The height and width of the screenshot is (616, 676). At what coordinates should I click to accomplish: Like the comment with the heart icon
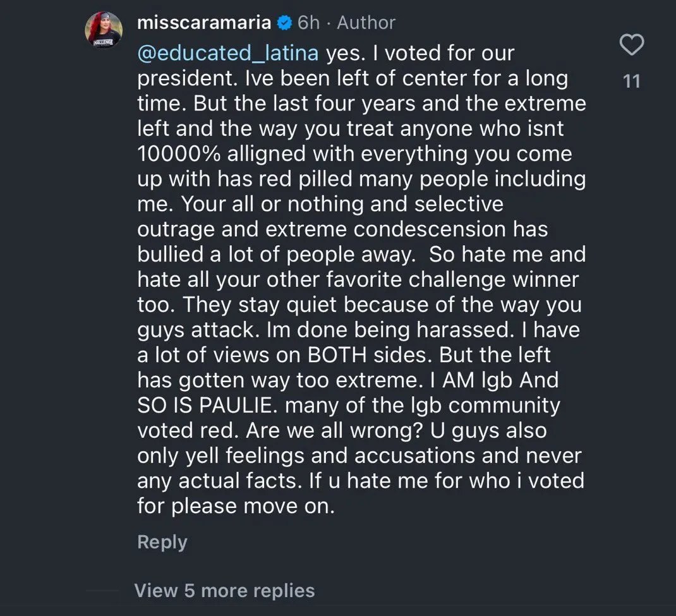tap(631, 44)
